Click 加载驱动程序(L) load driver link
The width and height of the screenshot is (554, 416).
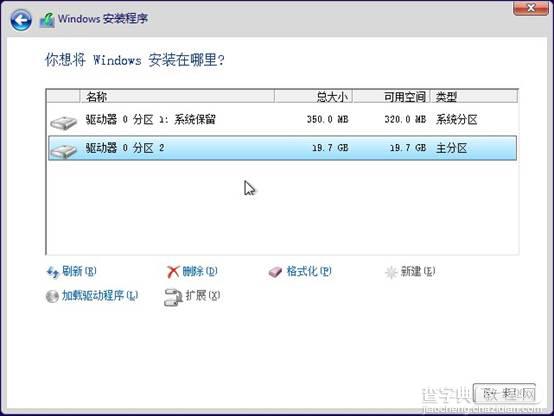click(x=100, y=295)
